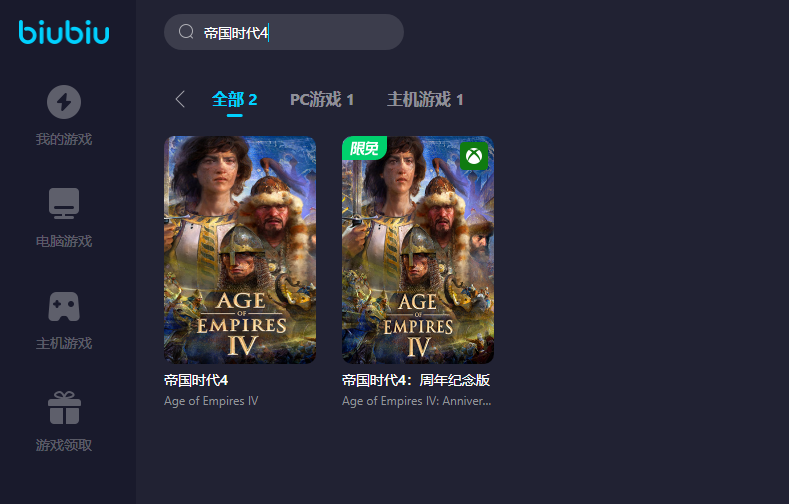Select the Age of Empires IV subtitle
The image size is (789, 504).
(x=211, y=401)
